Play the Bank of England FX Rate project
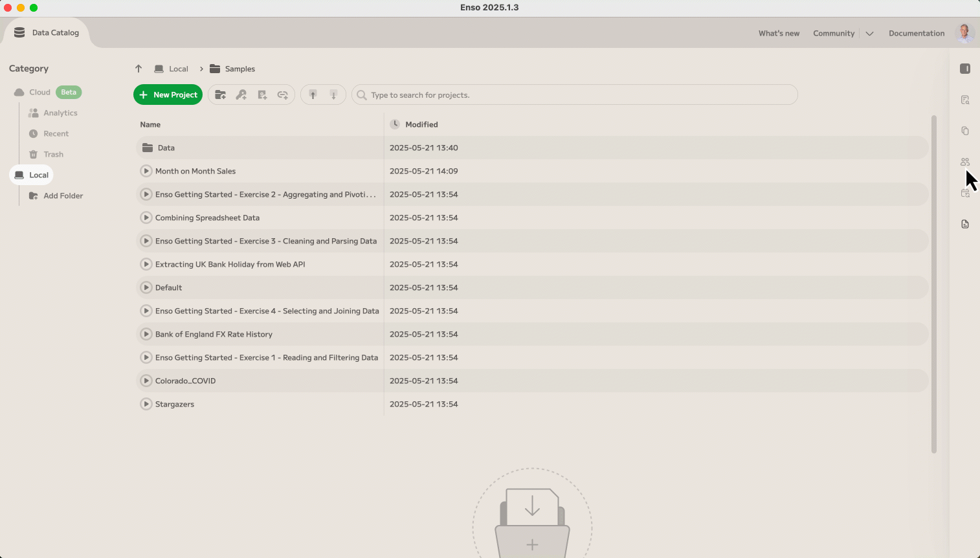Screen dimensions: 980x558 146,334
